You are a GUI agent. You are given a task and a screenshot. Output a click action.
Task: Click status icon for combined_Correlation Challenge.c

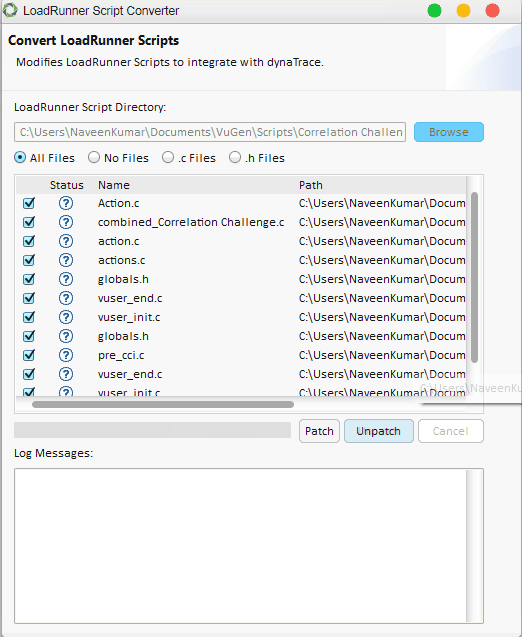[x=66, y=222]
